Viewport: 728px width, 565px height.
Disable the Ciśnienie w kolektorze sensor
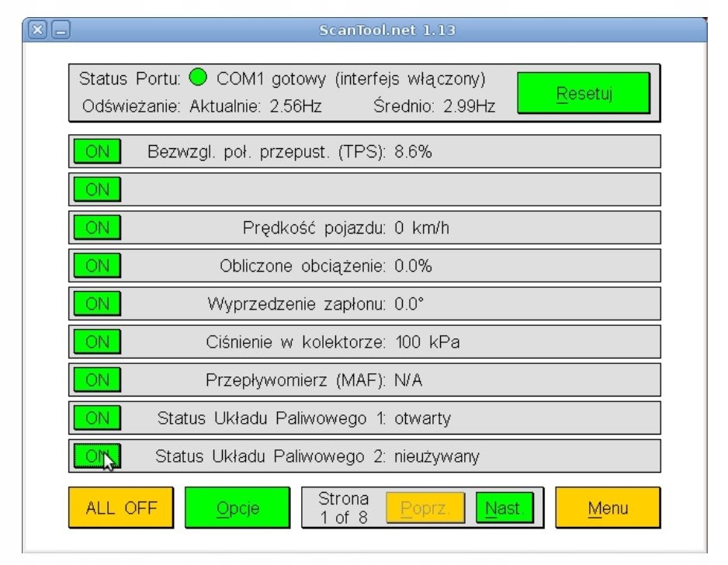(x=96, y=342)
